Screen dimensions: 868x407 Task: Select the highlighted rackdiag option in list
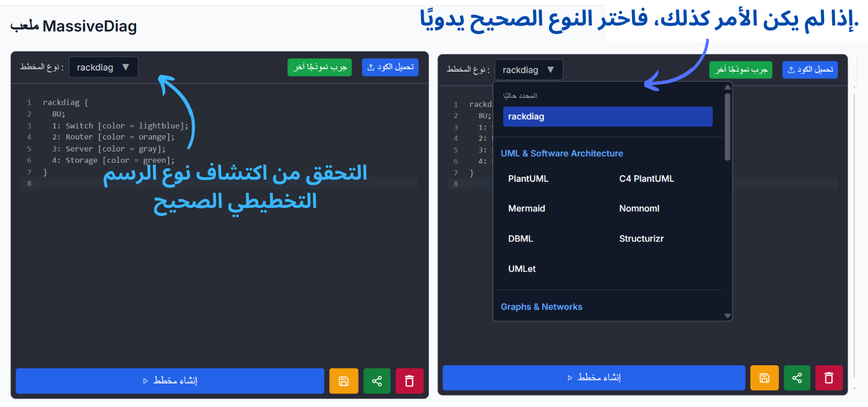pyautogui.click(x=607, y=117)
